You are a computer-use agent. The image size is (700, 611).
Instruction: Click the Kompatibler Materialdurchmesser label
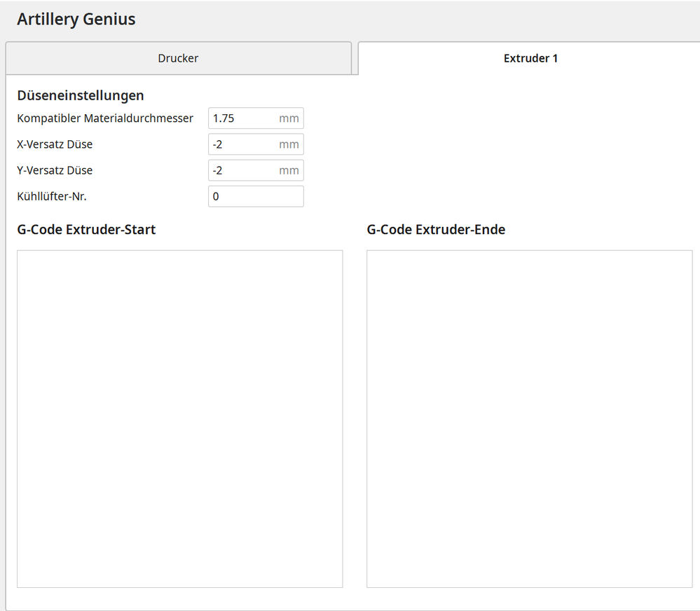pyautogui.click(x=105, y=118)
